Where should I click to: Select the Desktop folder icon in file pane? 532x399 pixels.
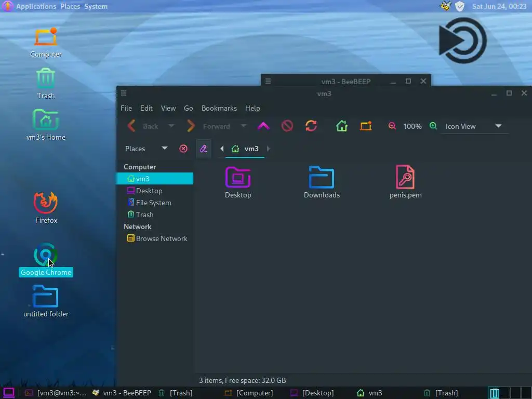[238, 177]
